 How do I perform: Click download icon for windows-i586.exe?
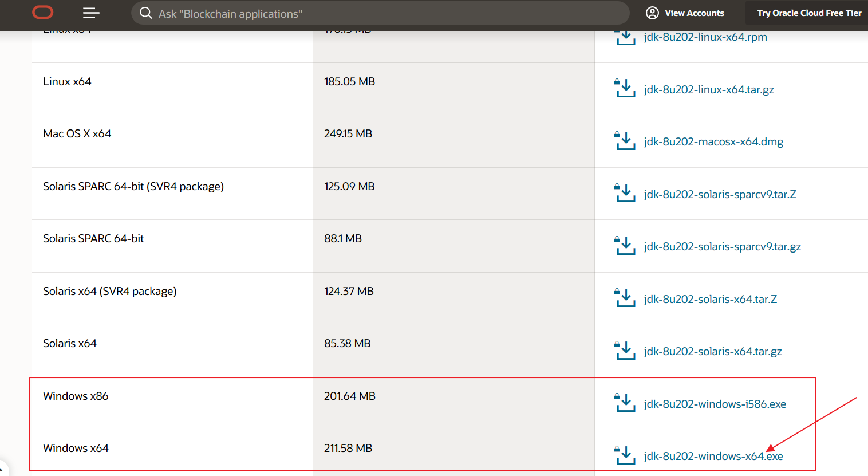point(625,403)
